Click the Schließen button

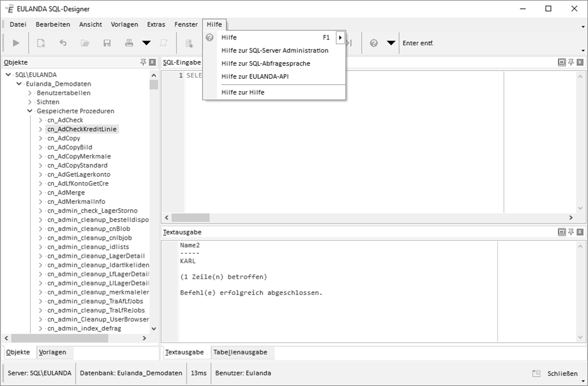coord(563,374)
